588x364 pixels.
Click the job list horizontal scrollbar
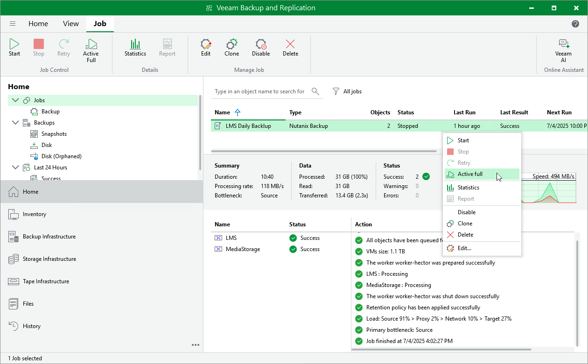click(324, 151)
